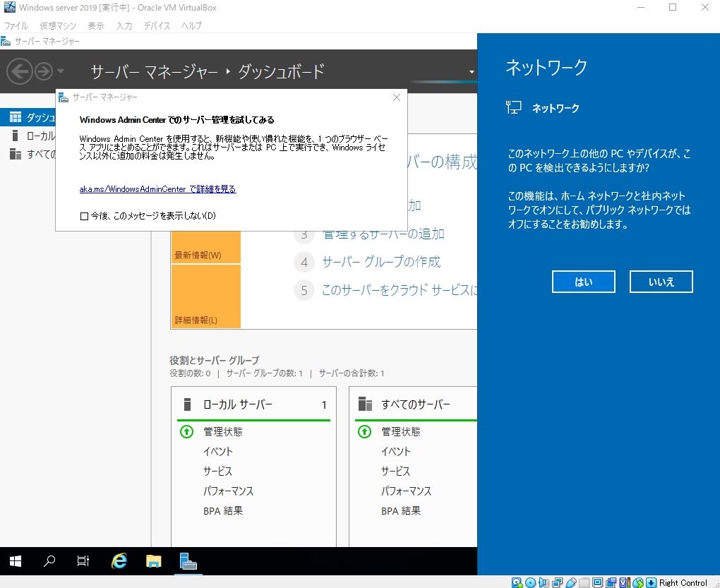Open パフォーマンス in All Servers tile
Viewport: 720px width, 588px height.
pyautogui.click(x=406, y=491)
